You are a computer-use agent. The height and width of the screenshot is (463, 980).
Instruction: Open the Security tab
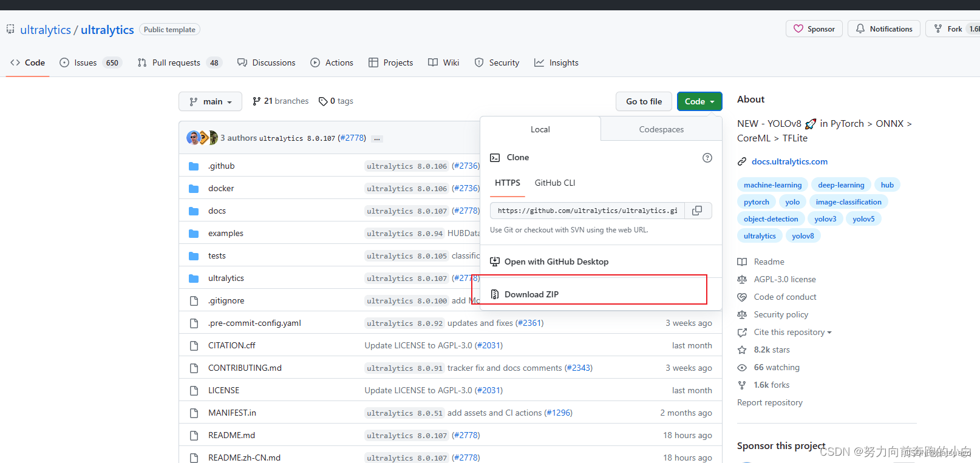coord(497,63)
